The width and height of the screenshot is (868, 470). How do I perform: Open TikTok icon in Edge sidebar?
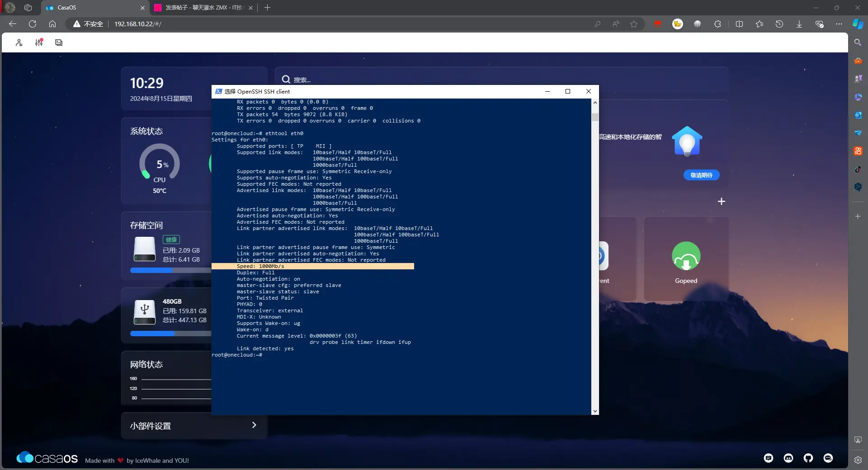858,169
